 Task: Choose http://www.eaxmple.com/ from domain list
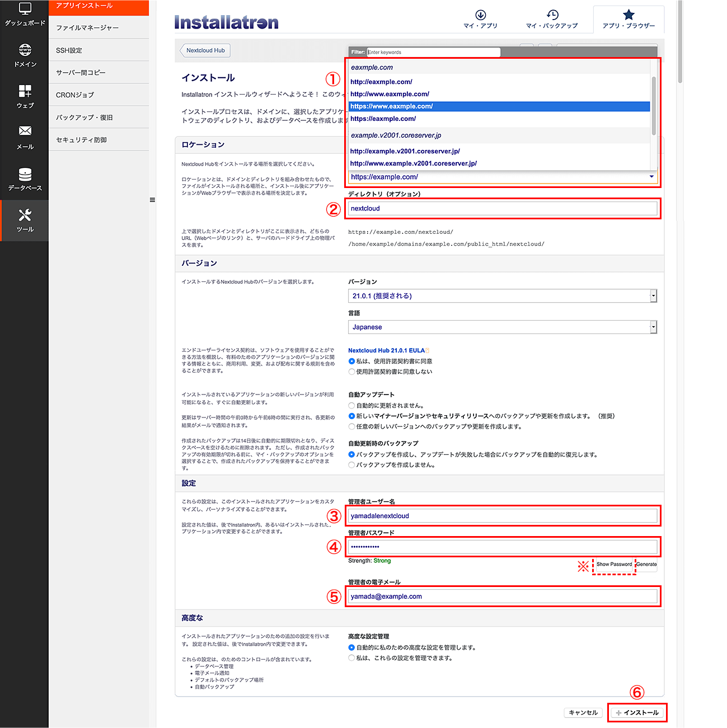pos(499,94)
